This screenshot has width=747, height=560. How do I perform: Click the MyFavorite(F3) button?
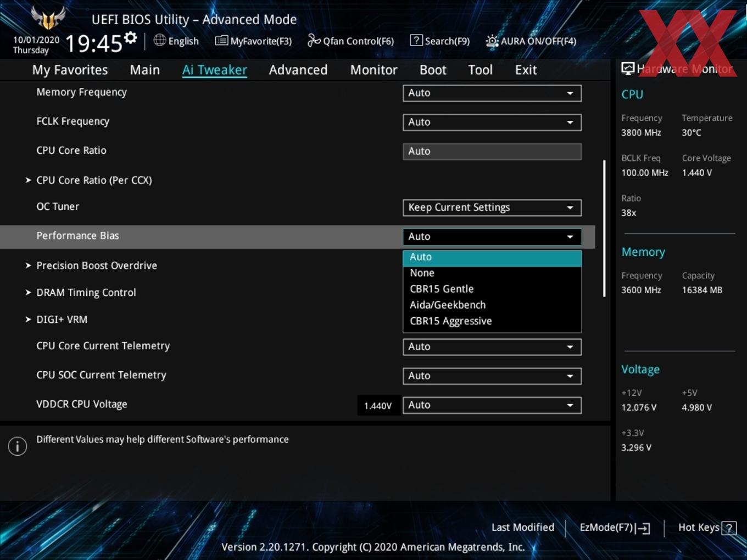click(x=253, y=41)
